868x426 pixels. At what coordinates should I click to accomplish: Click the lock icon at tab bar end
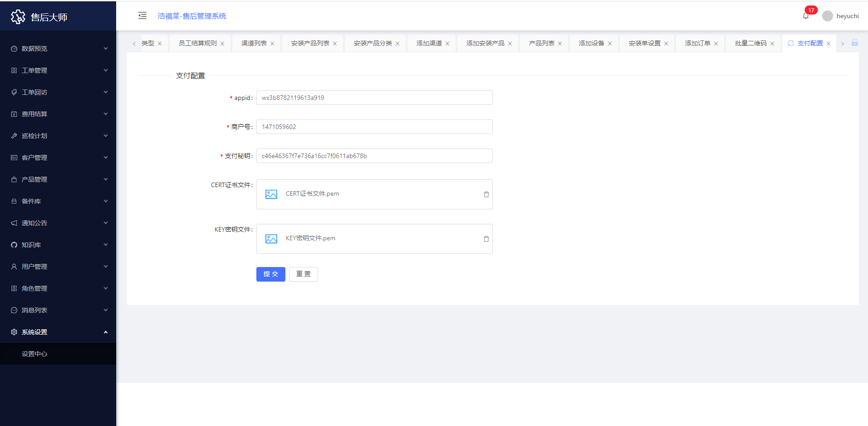click(855, 43)
